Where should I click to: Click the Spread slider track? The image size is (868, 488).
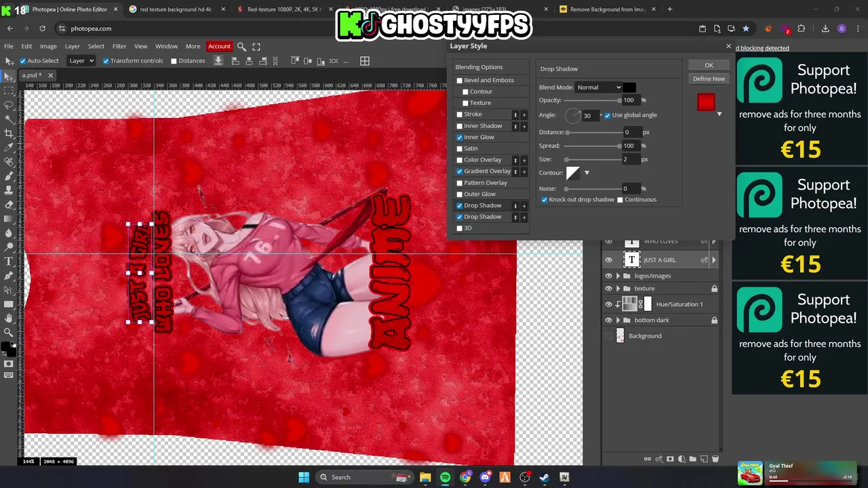(x=591, y=146)
